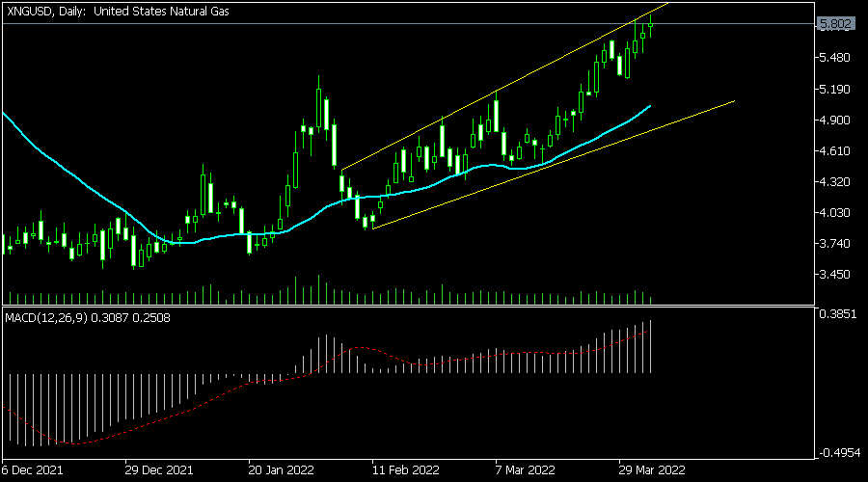Click the 3.450 price axis label
The width and height of the screenshot is (868, 482).
[x=834, y=275]
